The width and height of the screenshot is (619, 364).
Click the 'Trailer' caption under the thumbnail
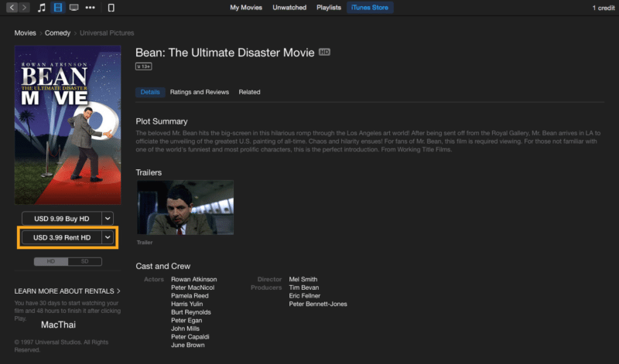coord(145,243)
